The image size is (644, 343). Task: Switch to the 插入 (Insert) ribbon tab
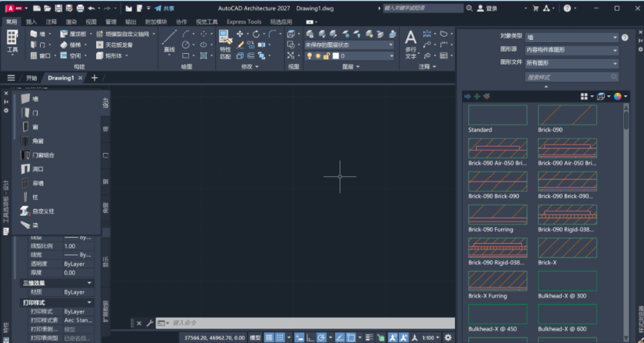(x=32, y=22)
